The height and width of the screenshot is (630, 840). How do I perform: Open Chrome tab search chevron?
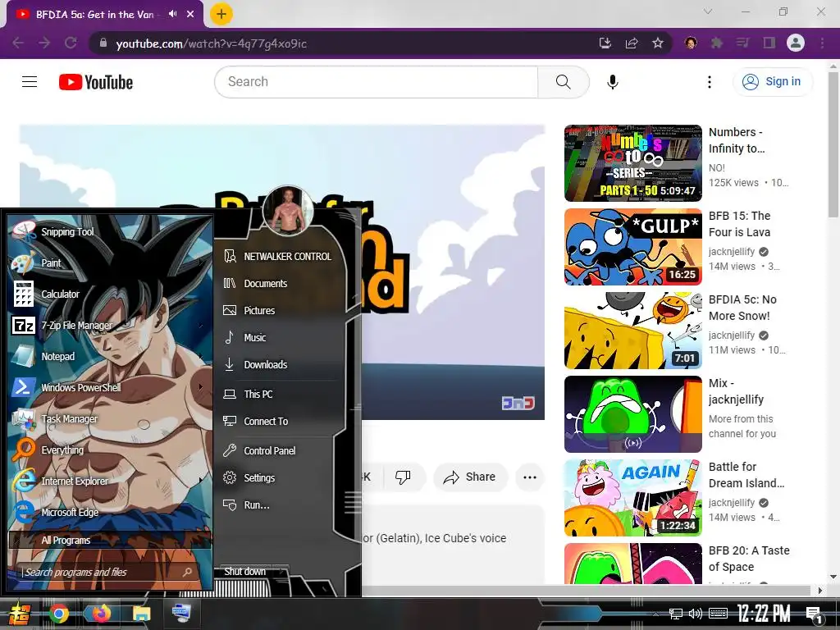708,11
